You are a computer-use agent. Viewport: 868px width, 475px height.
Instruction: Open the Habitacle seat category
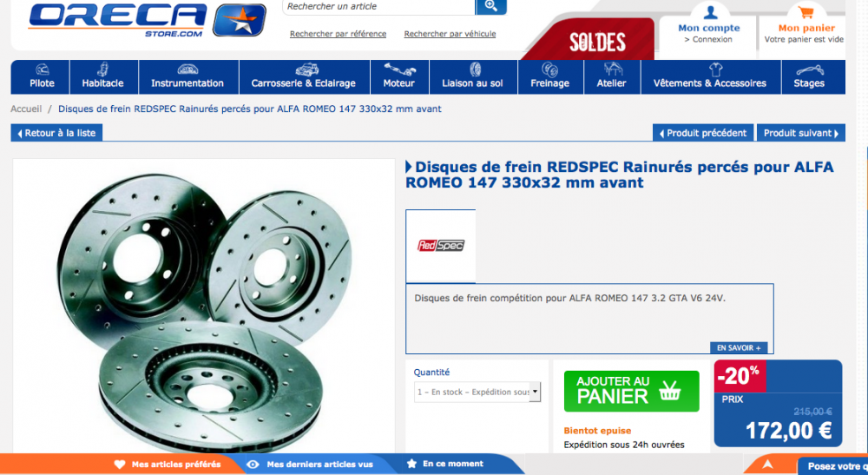click(103, 77)
